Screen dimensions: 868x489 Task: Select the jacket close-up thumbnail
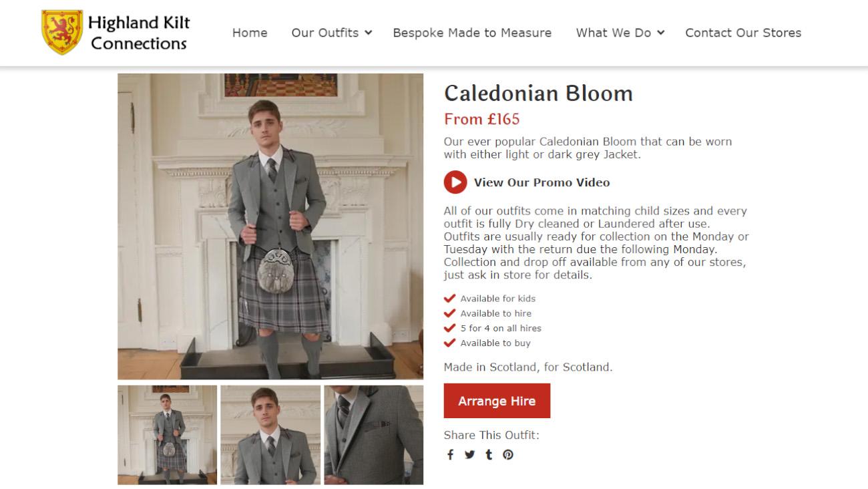[x=374, y=435]
